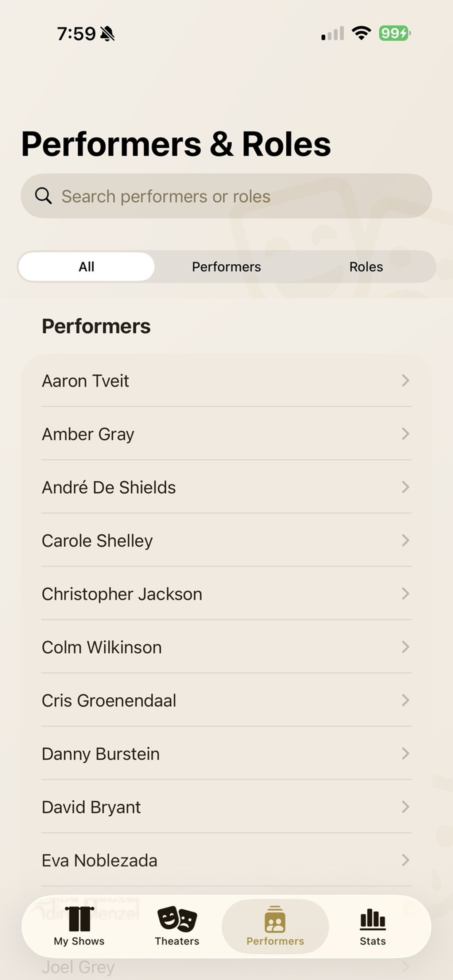Tap the battery indicator icon

(394, 33)
